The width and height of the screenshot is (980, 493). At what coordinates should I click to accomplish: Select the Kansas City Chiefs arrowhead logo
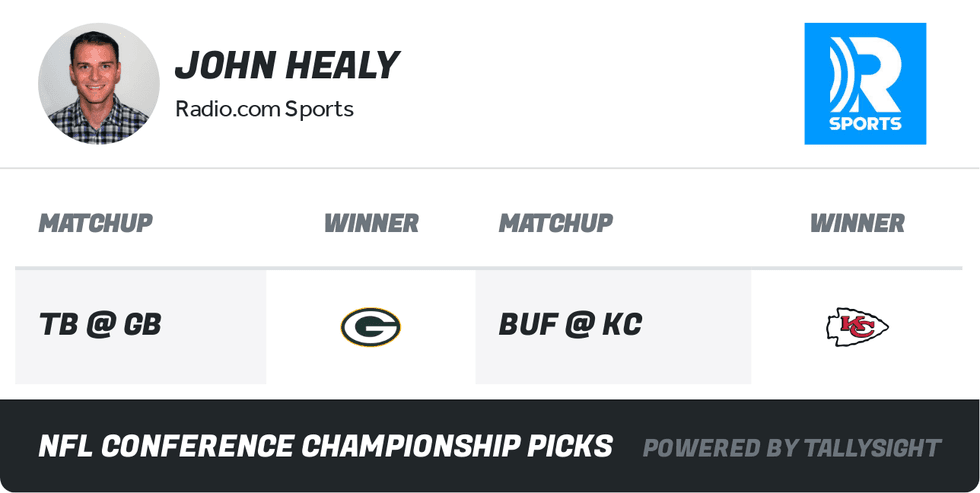pos(857,326)
